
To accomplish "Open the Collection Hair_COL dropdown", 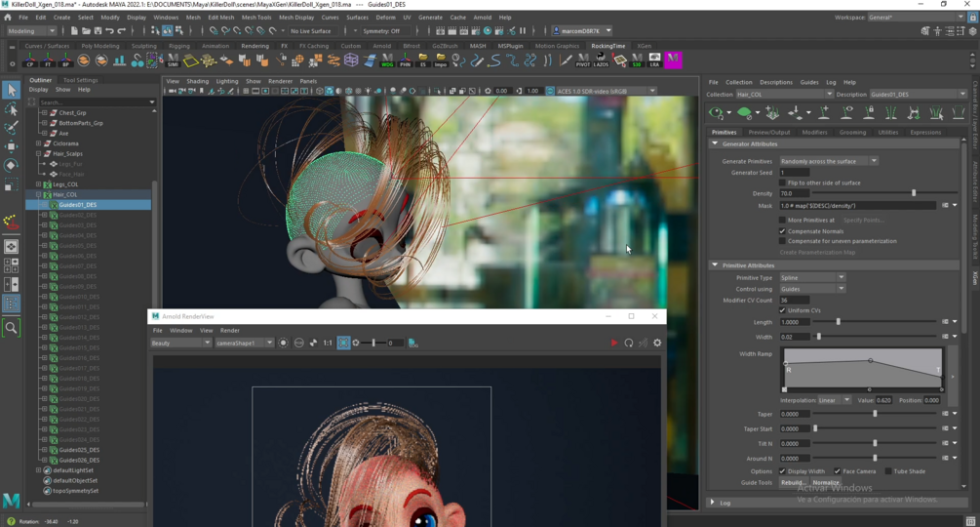I will point(784,95).
